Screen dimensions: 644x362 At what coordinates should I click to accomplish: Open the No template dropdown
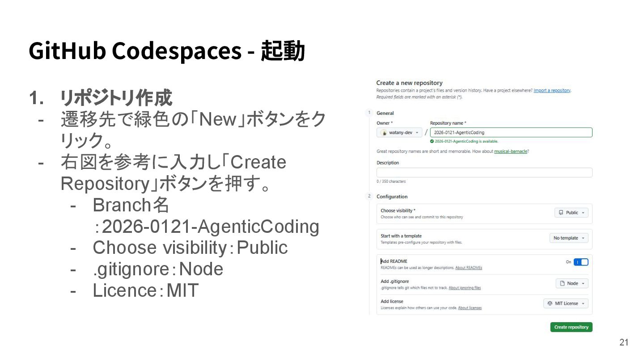click(569, 238)
